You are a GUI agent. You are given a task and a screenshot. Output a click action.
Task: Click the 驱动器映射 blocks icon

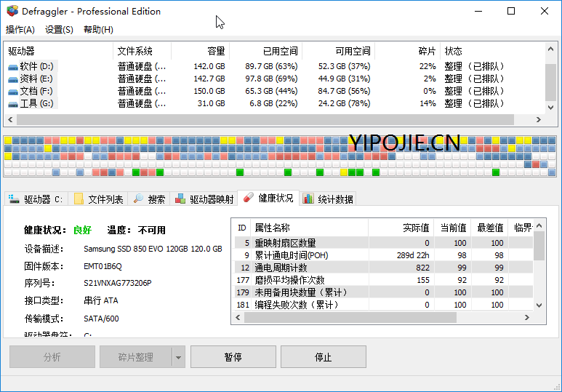(180, 199)
